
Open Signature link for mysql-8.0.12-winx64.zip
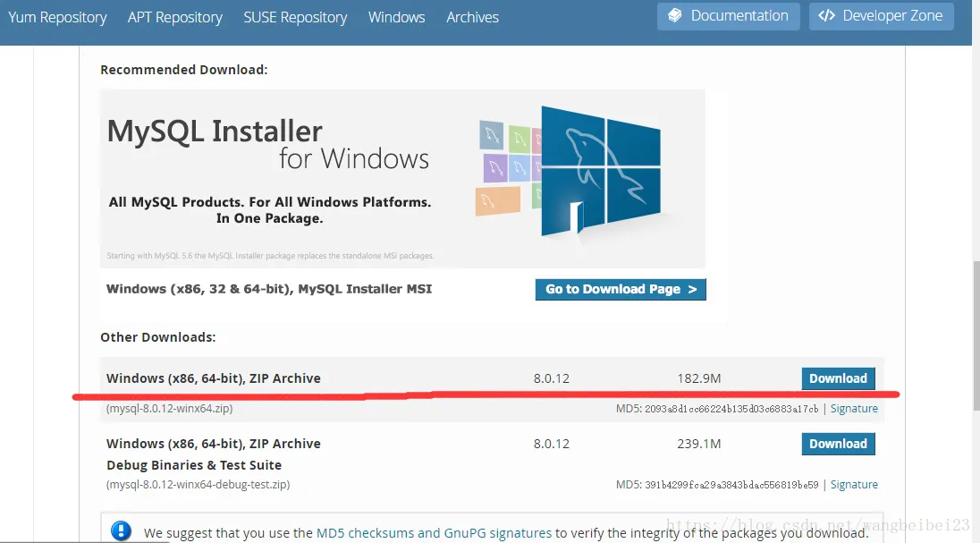[x=854, y=409]
